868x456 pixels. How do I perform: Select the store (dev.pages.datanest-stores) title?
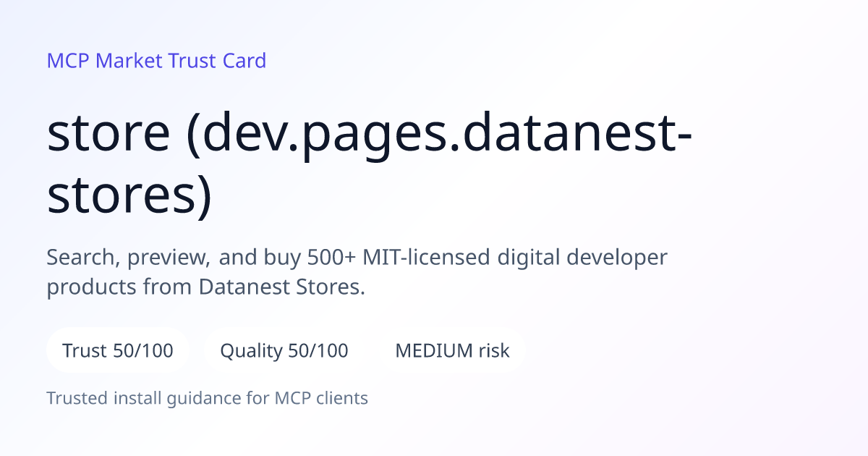pos(370,164)
